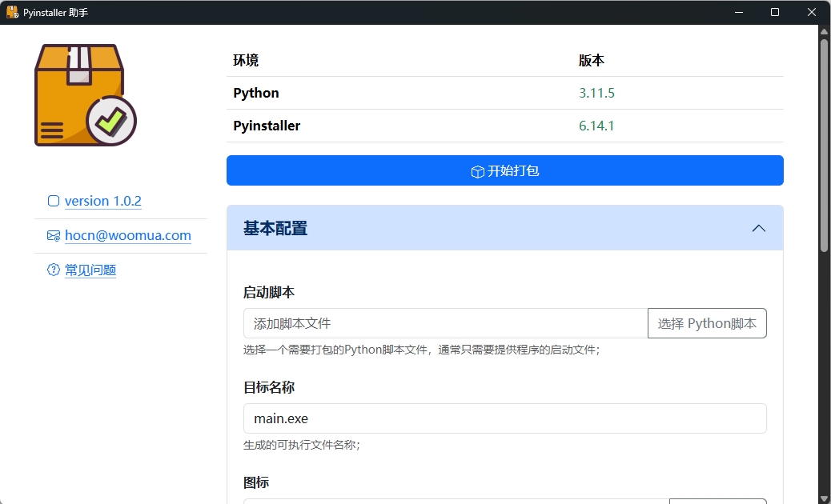This screenshot has height=504, width=831.
Task: Minimize the Pyinstaller 助手 window
Action: coord(739,12)
